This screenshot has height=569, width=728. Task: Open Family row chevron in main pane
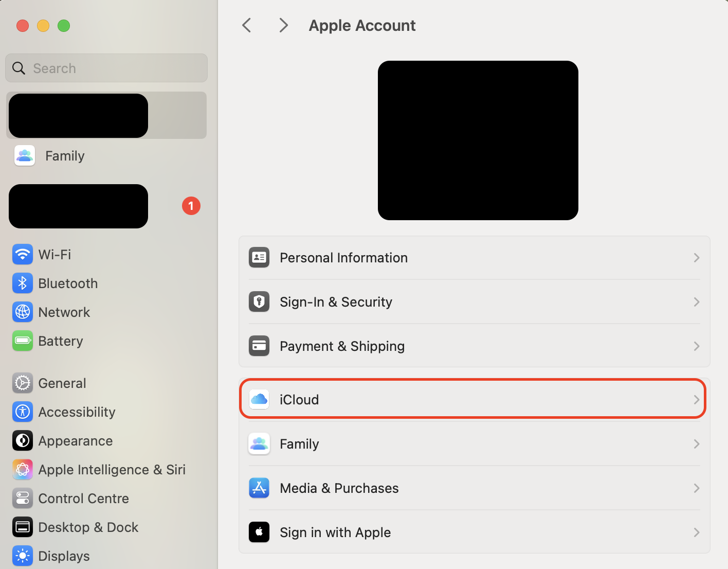pyautogui.click(x=697, y=443)
